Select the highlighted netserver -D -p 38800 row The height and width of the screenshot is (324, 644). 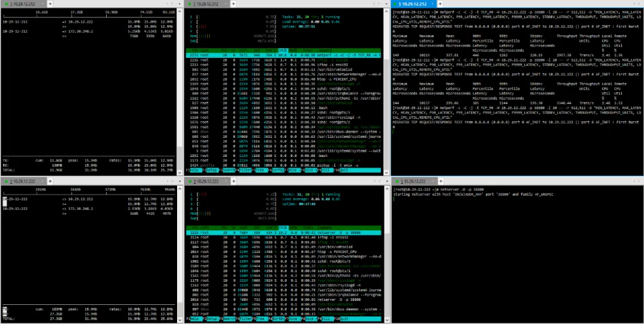coord(283,233)
